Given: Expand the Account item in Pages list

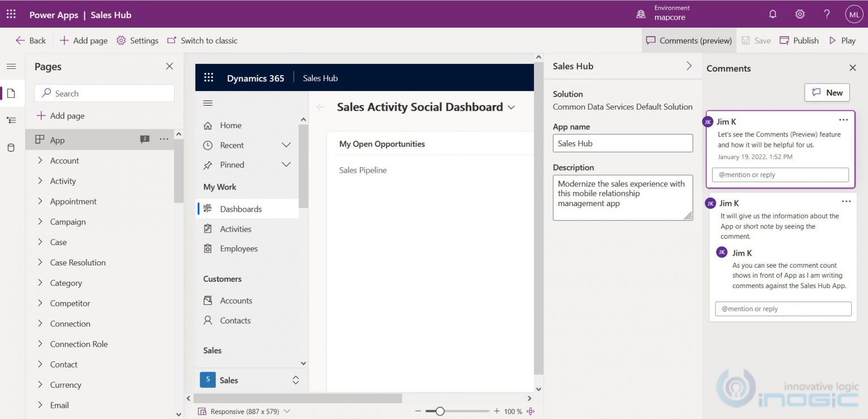Looking at the screenshot, I should pos(40,160).
